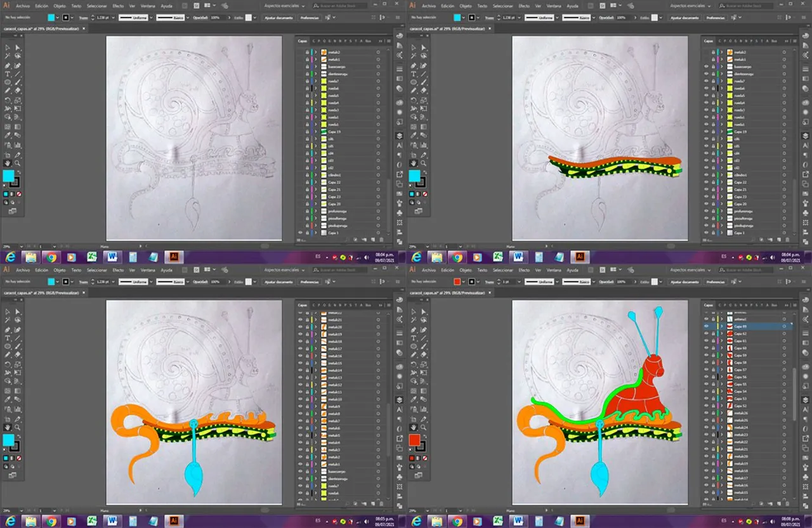Open Chrome from the taskbar under the orange-tail window
Viewport: 812px width, 528px height.
click(x=51, y=521)
